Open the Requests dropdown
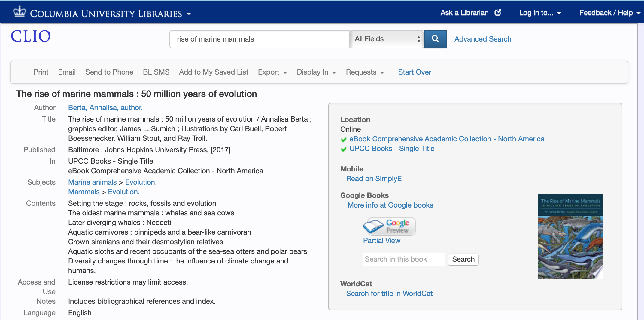Screen dimensions: 644x320 [x=365, y=72]
